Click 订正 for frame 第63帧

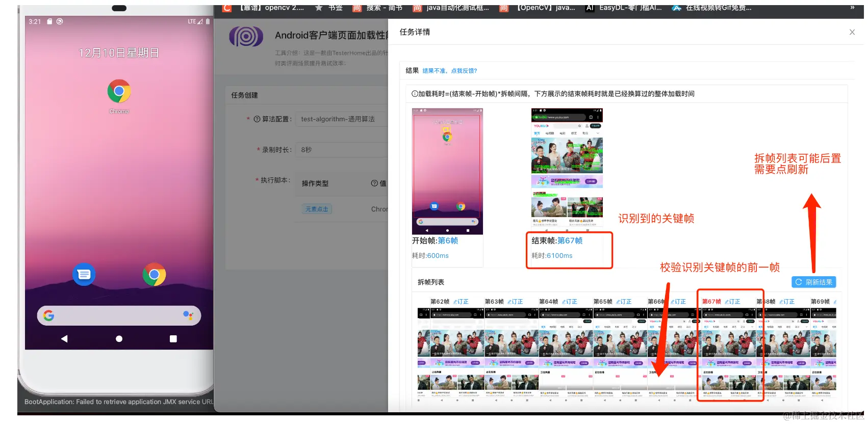(515, 302)
